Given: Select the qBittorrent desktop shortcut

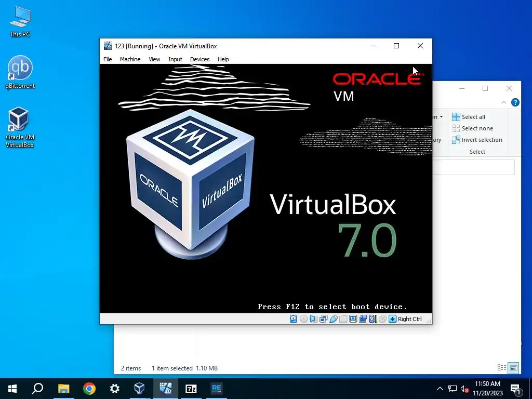Looking at the screenshot, I should pos(20,72).
